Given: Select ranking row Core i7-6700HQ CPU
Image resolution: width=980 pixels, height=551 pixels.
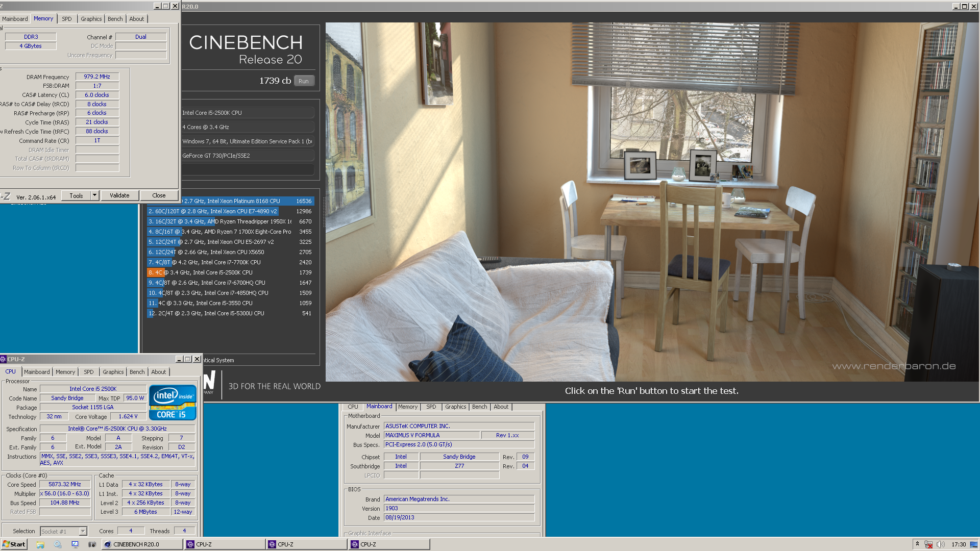Looking at the screenshot, I should click(x=230, y=283).
